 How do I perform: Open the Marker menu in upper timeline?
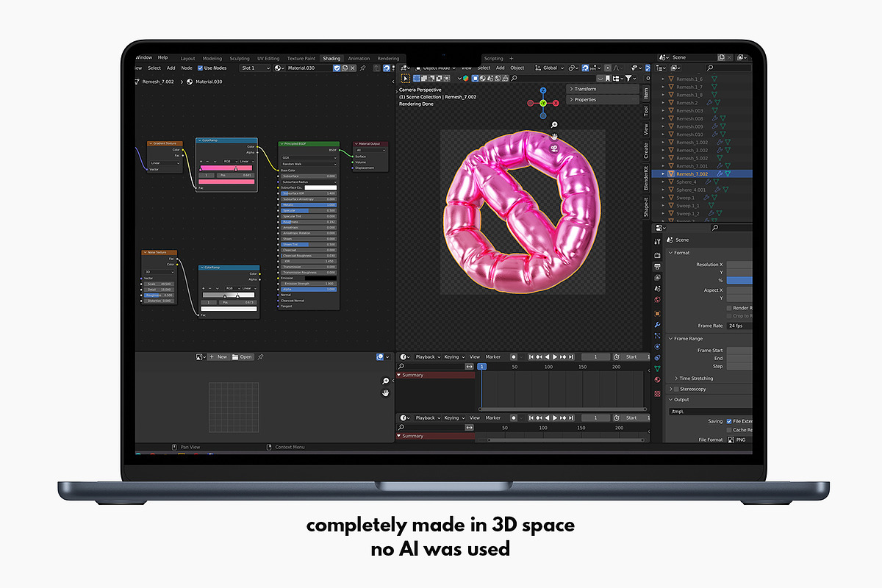pos(493,356)
